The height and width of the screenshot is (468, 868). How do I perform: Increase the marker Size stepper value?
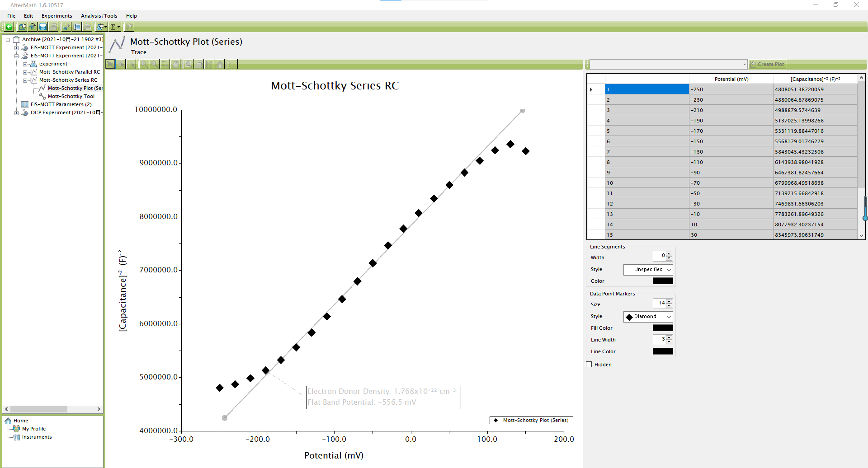(669, 301)
